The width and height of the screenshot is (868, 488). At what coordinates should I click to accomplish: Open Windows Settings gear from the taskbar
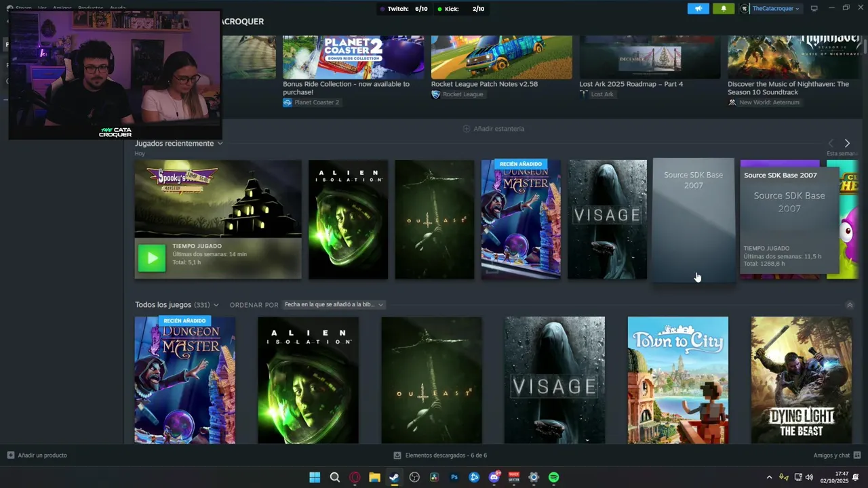tap(534, 477)
